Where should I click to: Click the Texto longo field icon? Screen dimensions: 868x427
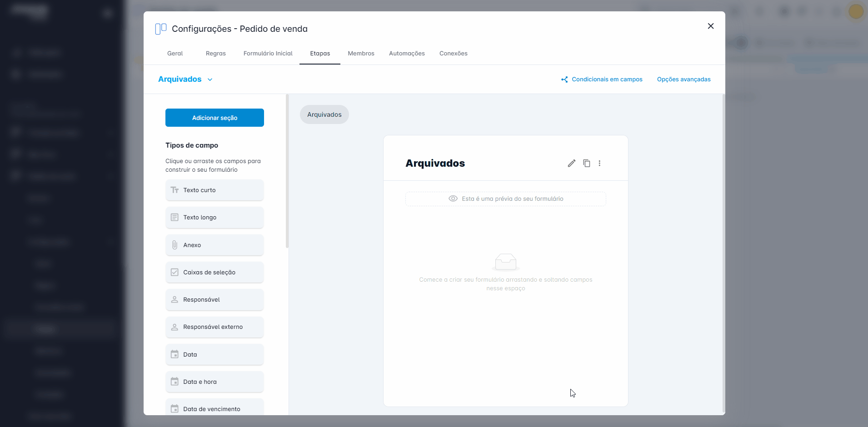(x=175, y=217)
